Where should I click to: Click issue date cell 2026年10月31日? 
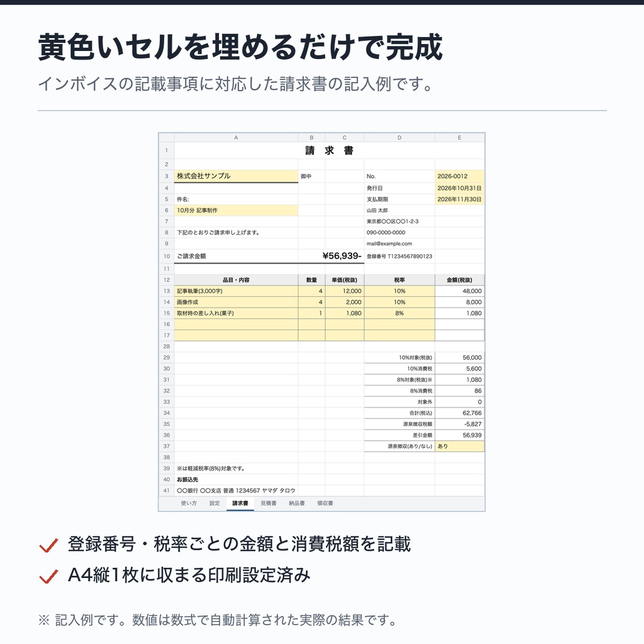coord(460,188)
